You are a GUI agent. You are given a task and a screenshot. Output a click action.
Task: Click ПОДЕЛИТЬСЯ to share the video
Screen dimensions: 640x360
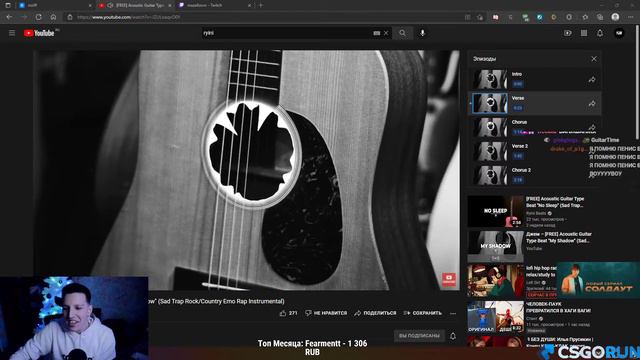coord(375,313)
